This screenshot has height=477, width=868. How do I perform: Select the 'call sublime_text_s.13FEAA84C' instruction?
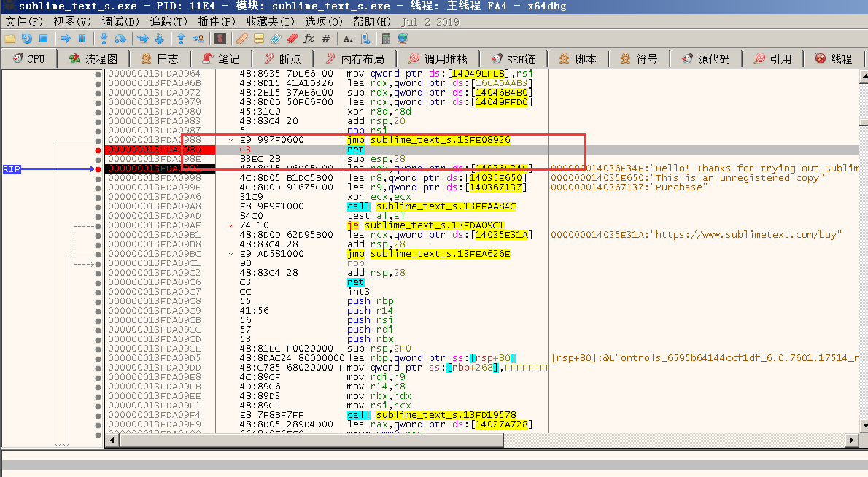(432, 206)
